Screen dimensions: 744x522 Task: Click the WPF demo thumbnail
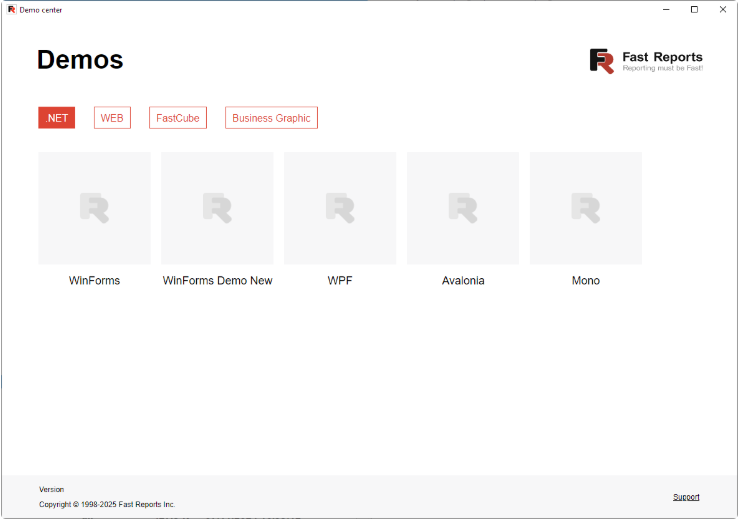[340, 208]
